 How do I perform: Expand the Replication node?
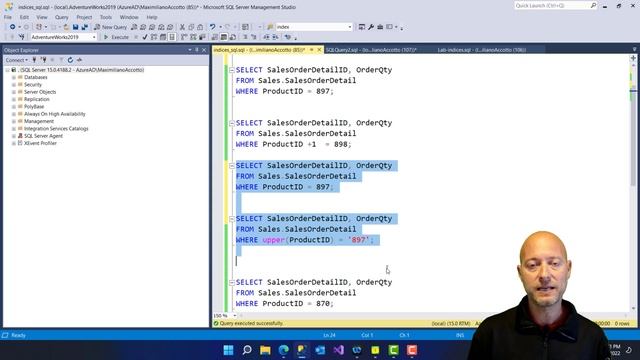point(14,99)
